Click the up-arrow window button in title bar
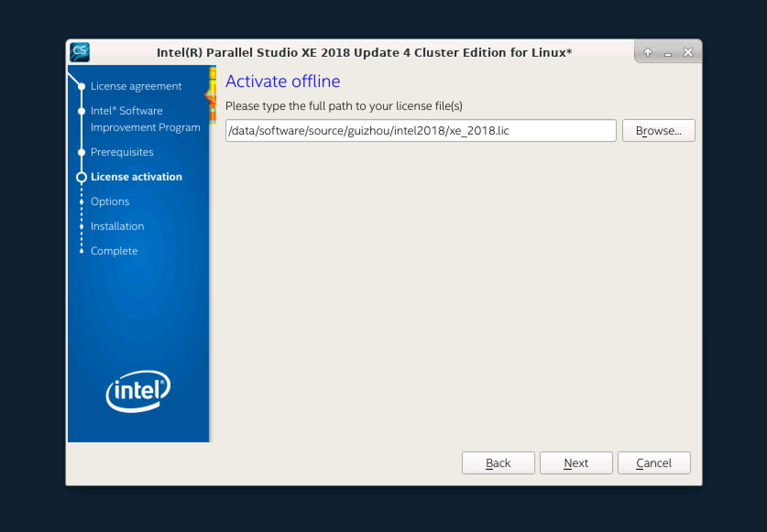 pyautogui.click(x=647, y=52)
